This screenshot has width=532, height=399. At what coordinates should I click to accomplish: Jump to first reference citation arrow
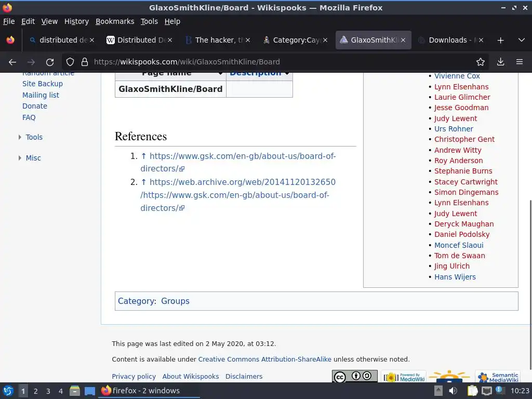(143, 156)
